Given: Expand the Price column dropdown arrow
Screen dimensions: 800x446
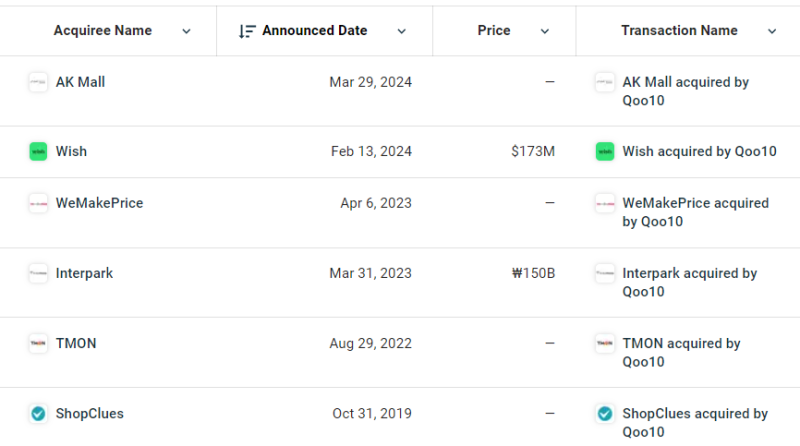Looking at the screenshot, I should pyautogui.click(x=545, y=31).
